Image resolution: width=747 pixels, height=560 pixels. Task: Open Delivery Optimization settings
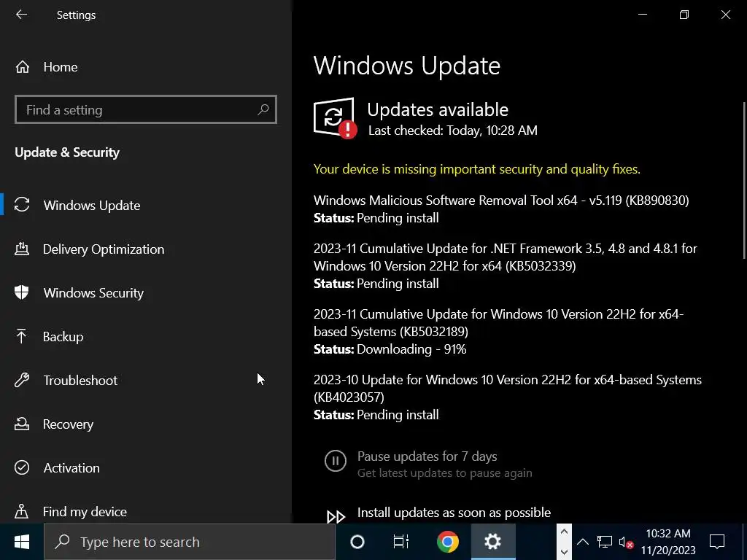tap(104, 249)
